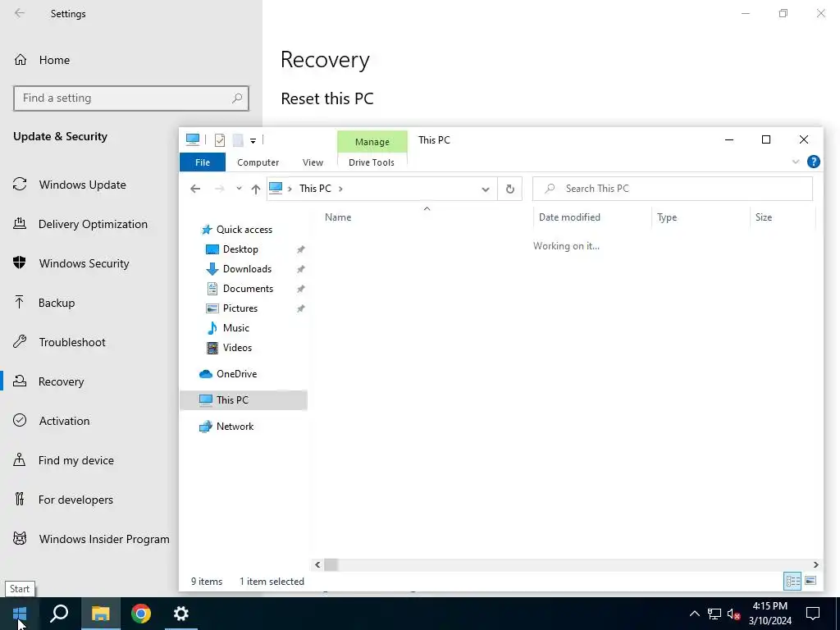Open File Explorer help
Image resolution: width=840 pixels, height=630 pixels.
[x=813, y=162]
